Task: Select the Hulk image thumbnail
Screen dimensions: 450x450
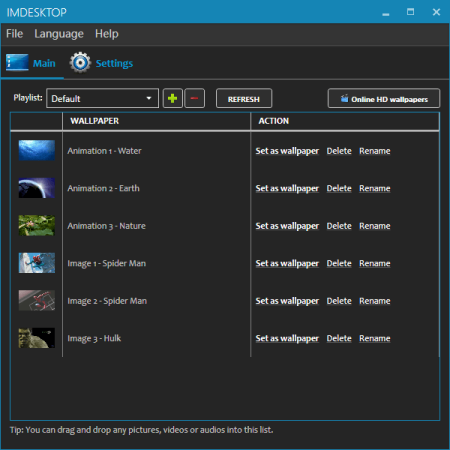Action: pyautogui.click(x=37, y=338)
